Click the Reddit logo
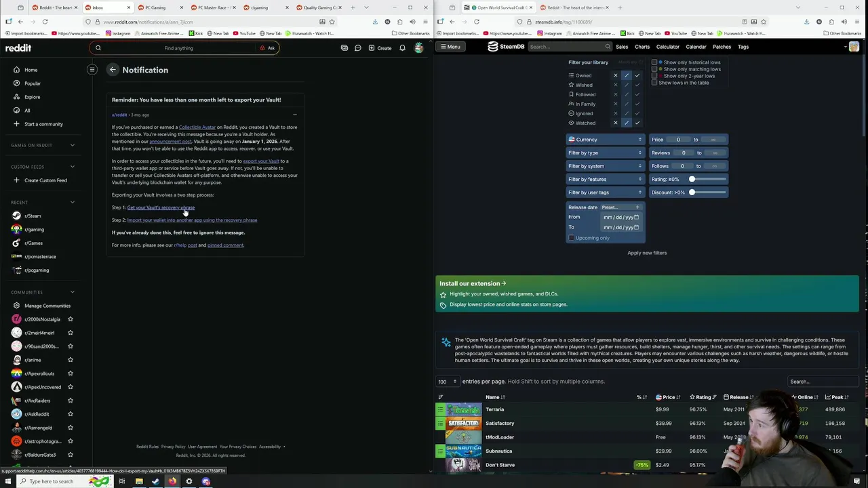 18,48
